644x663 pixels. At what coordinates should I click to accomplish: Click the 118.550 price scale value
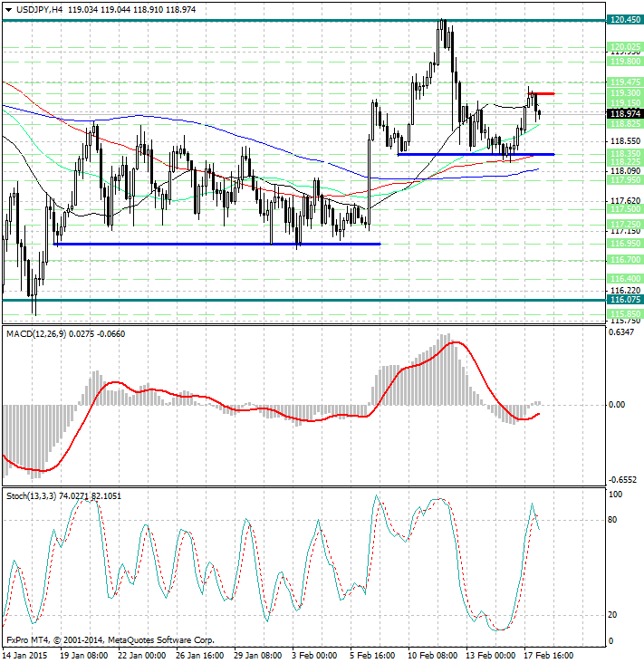625,140
